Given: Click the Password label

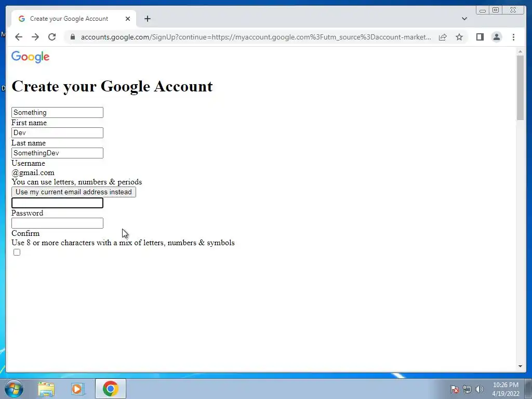Looking at the screenshot, I should point(28,213).
